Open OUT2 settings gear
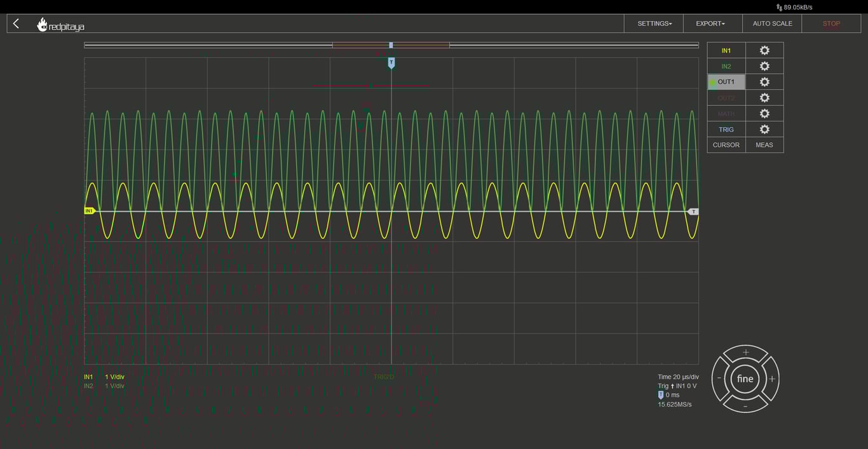 click(764, 98)
